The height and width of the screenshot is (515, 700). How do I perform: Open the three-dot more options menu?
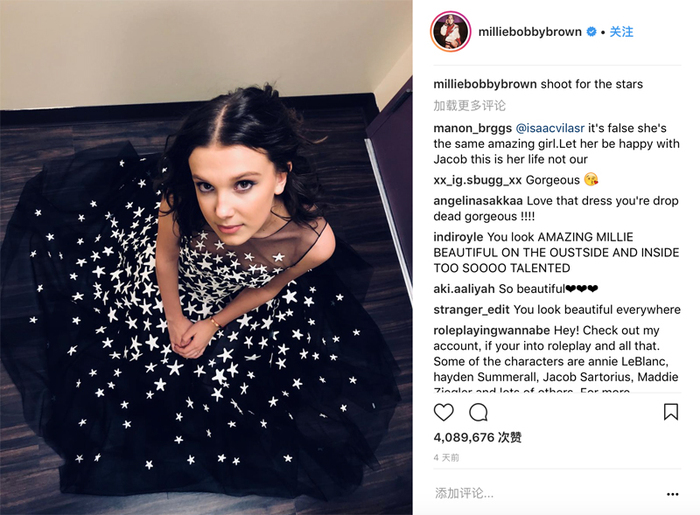pyautogui.click(x=672, y=494)
